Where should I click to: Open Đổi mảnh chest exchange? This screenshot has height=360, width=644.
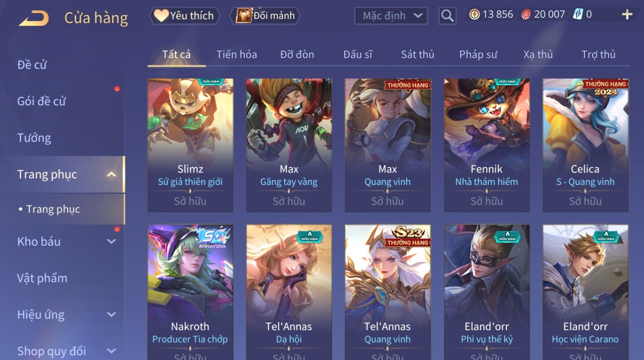click(x=265, y=16)
